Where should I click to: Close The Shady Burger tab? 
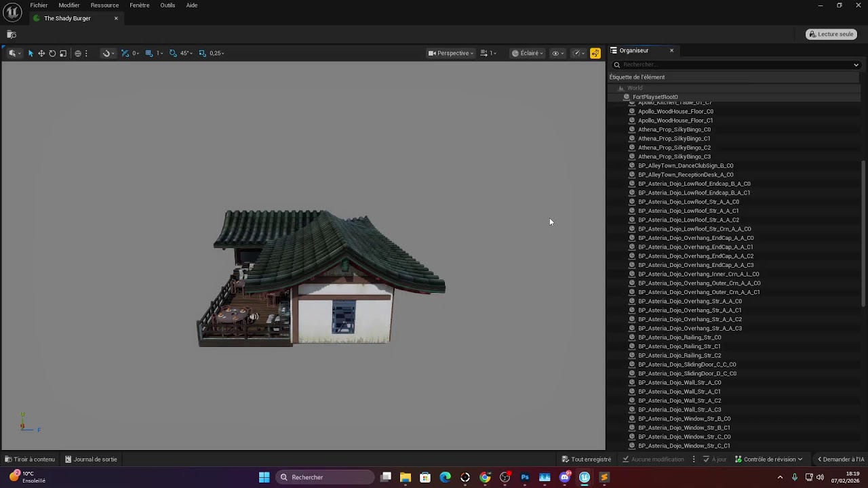[x=116, y=18]
